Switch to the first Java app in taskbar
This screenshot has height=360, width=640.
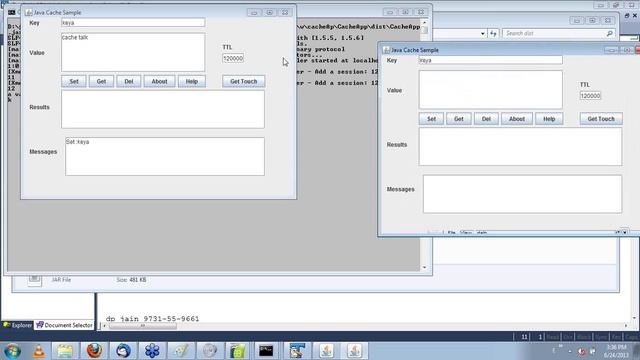coord(326,351)
